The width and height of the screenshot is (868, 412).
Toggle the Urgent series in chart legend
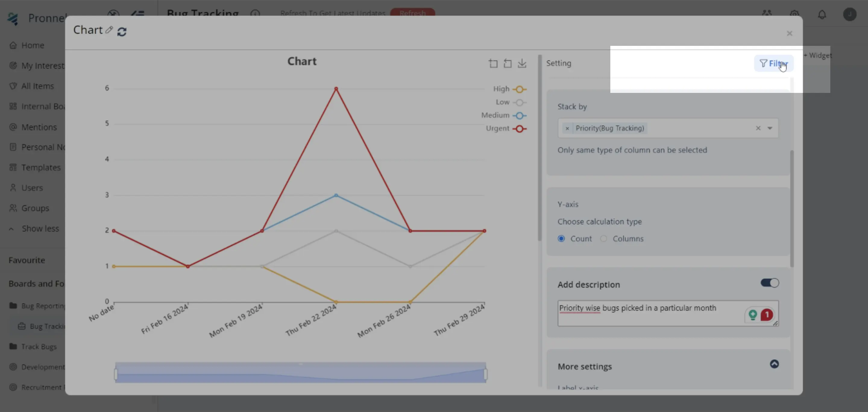coord(506,128)
